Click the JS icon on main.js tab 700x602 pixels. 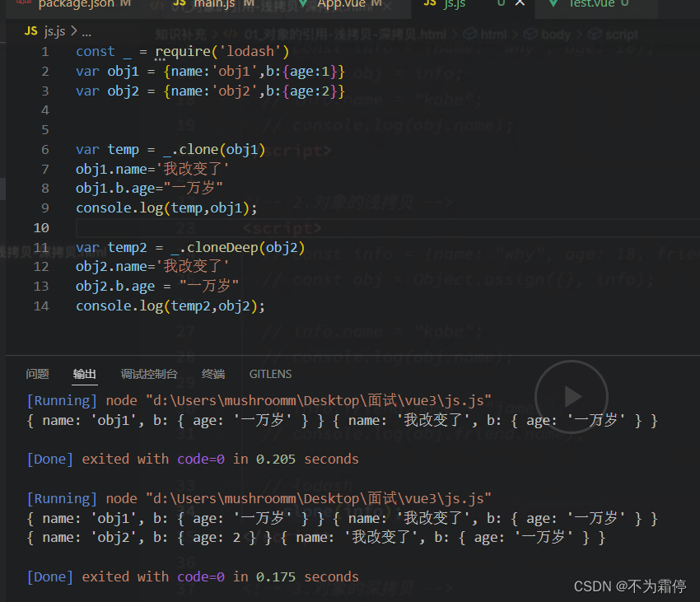tap(180, 3)
